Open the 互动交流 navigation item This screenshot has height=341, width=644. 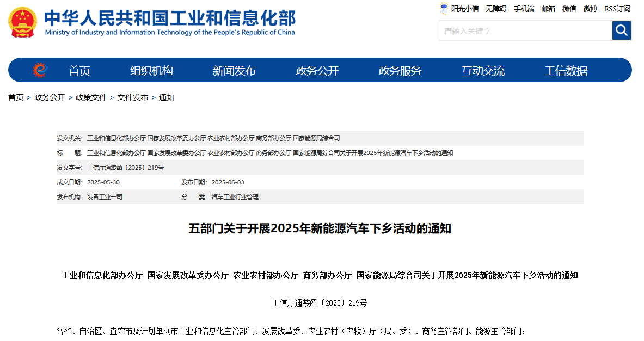click(x=483, y=71)
